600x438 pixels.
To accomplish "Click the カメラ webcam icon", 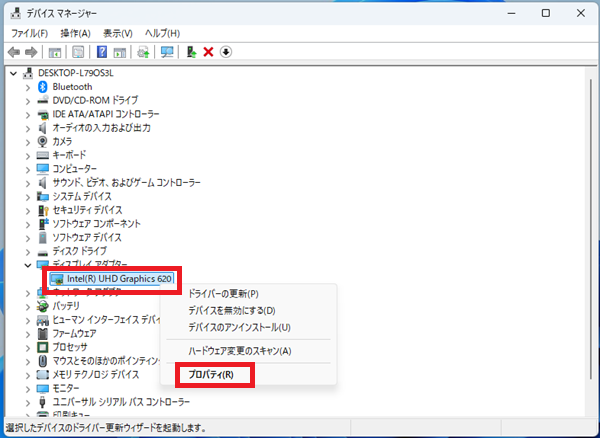I will point(42,142).
